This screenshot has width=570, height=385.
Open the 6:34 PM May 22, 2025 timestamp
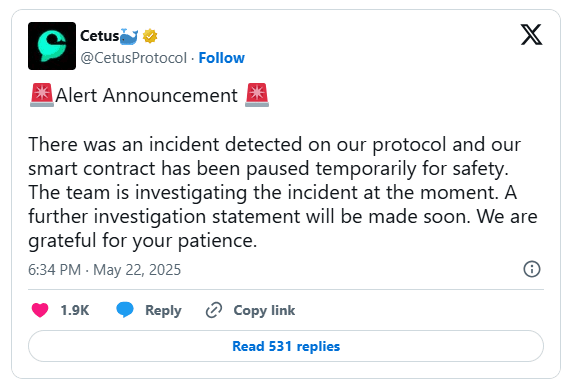point(104,270)
